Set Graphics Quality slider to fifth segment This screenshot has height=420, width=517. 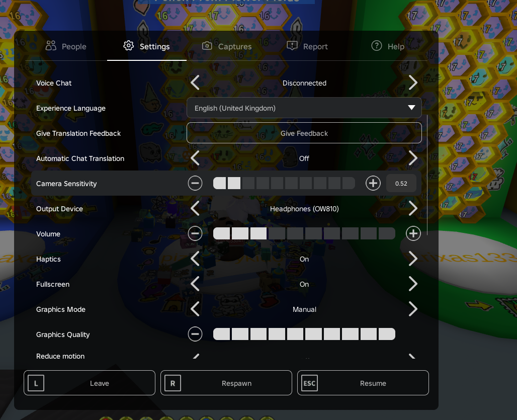click(295, 334)
